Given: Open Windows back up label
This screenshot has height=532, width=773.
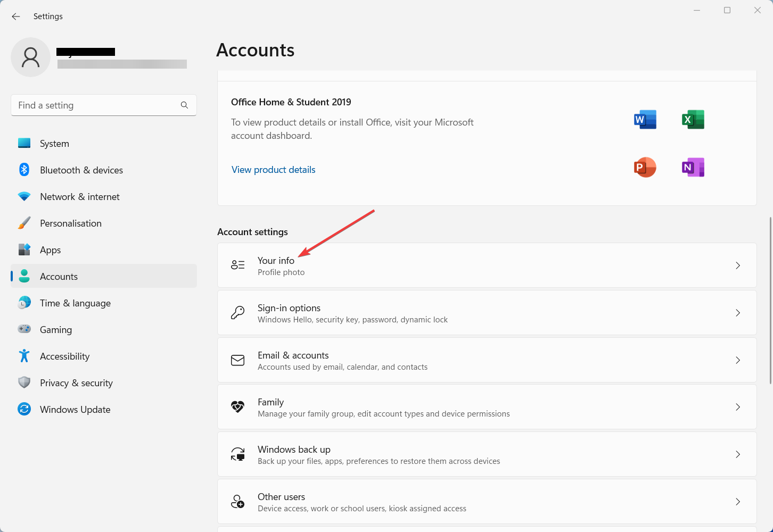Looking at the screenshot, I should pyautogui.click(x=294, y=450).
